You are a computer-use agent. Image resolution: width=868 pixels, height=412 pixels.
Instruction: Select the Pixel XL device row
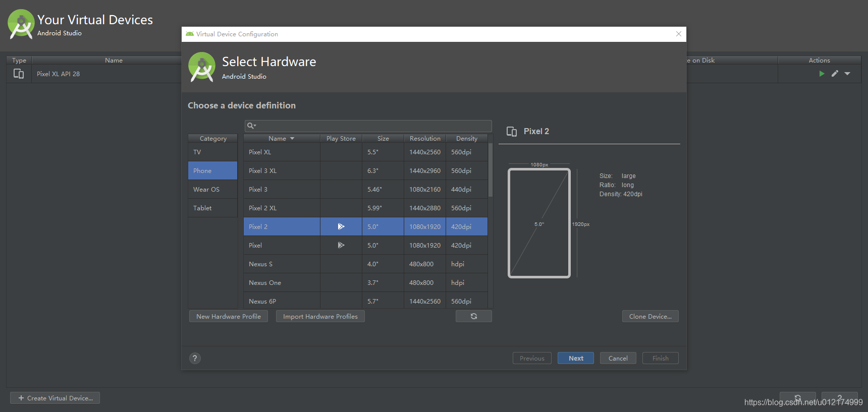[x=366, y=152]
